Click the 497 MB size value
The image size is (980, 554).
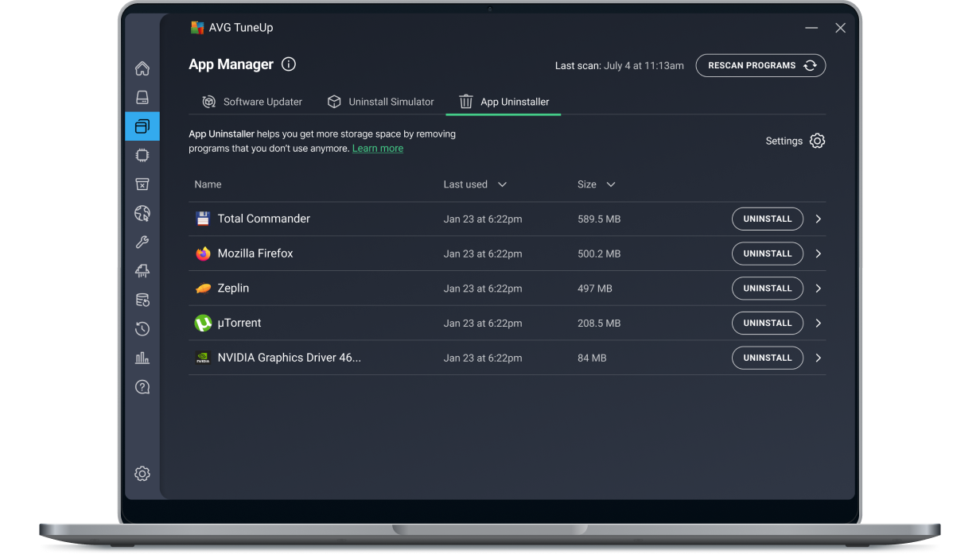595,289
